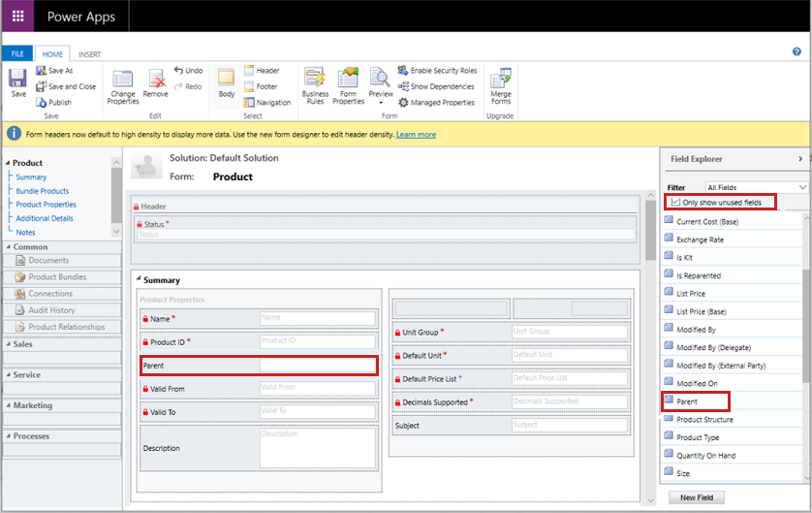Click the Field Explorer list scrollbar
The width and height of the screenshot is (812, 513).
[806, 327]
